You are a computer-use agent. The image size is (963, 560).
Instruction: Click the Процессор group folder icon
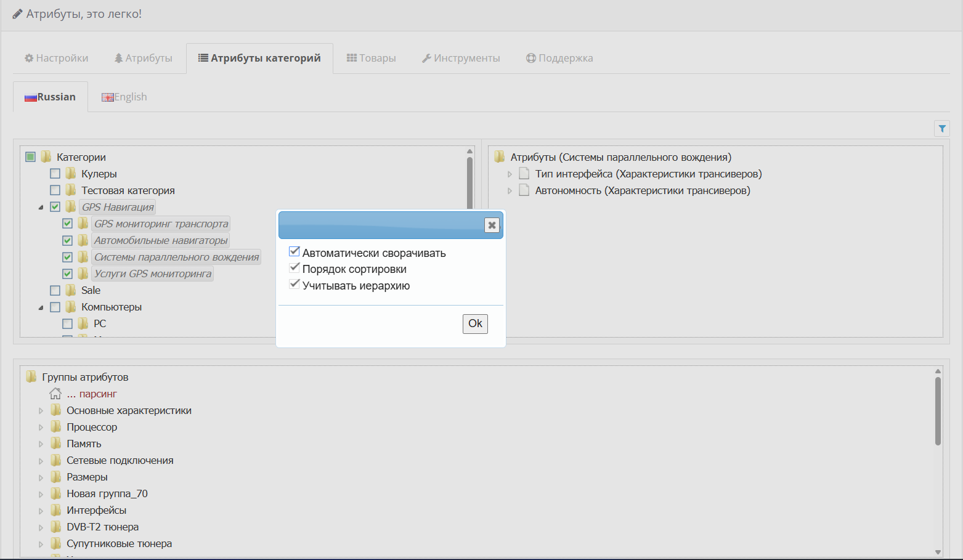[x=56, y=427]
